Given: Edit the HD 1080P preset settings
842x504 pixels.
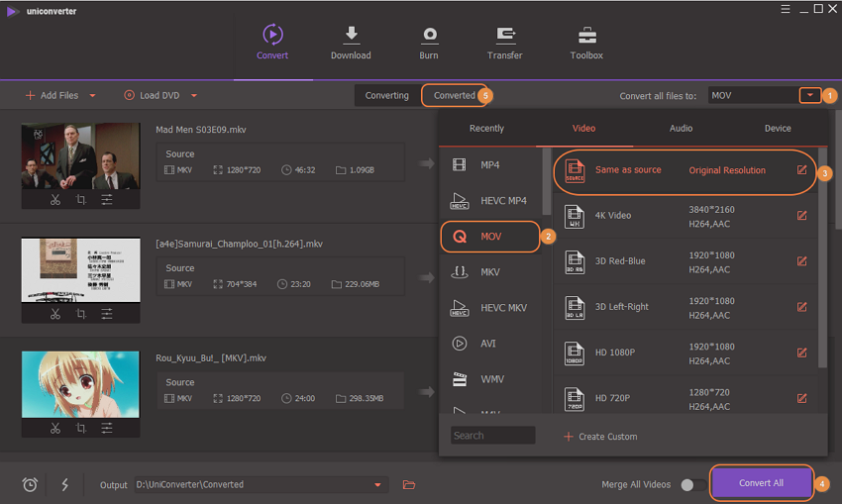Looking at the screenshot, I should (801, 353).
